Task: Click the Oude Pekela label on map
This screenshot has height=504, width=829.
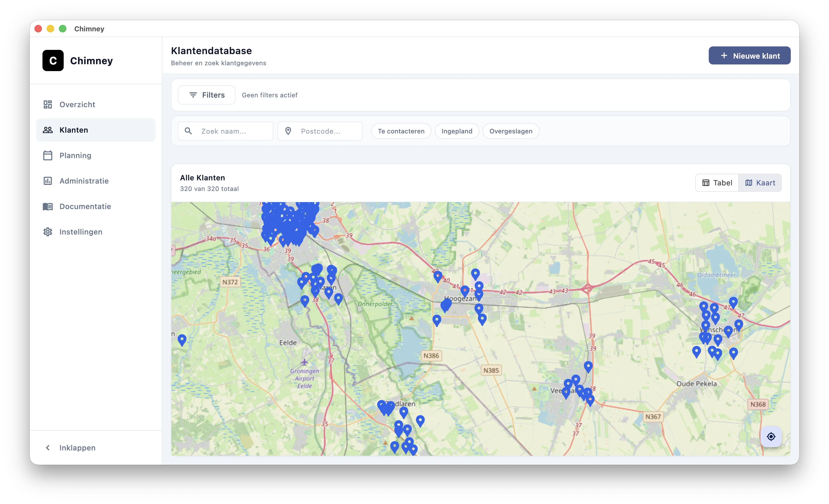Action: pyautogui.click(x=696, y=384)
